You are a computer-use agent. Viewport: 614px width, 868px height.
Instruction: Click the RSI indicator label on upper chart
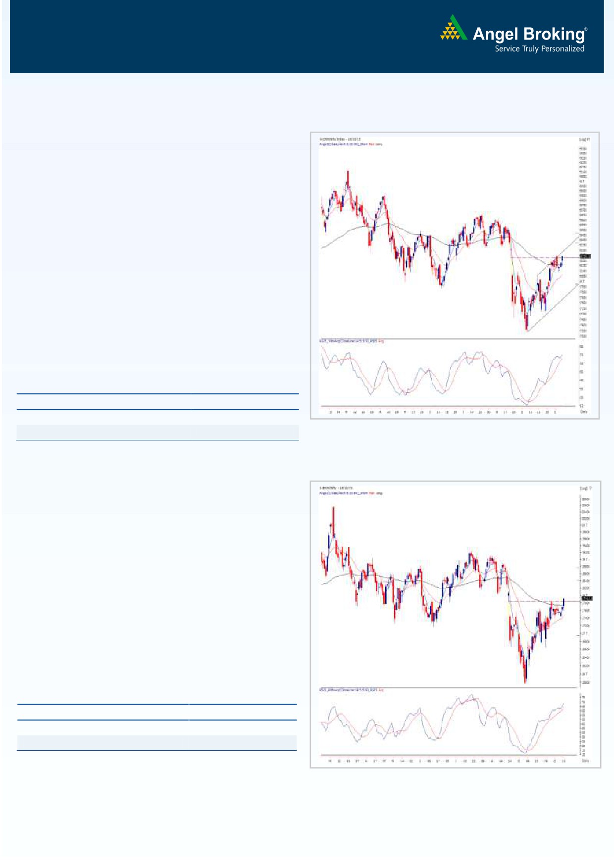[x=352, y=341]
